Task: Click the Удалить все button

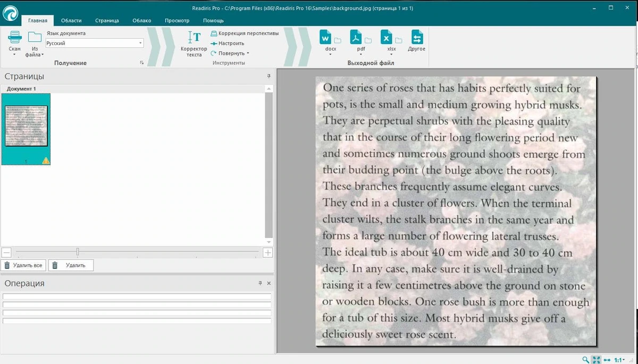Action: pos(23,265)
